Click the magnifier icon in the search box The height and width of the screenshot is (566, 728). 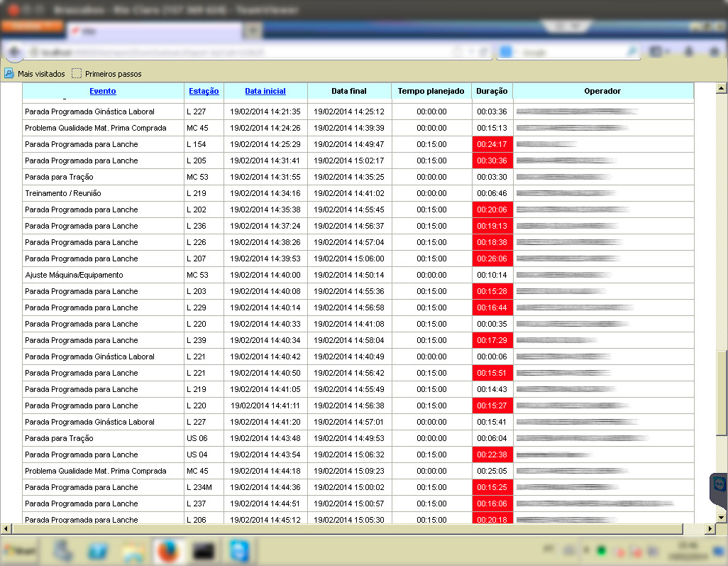tap(632, 52)
